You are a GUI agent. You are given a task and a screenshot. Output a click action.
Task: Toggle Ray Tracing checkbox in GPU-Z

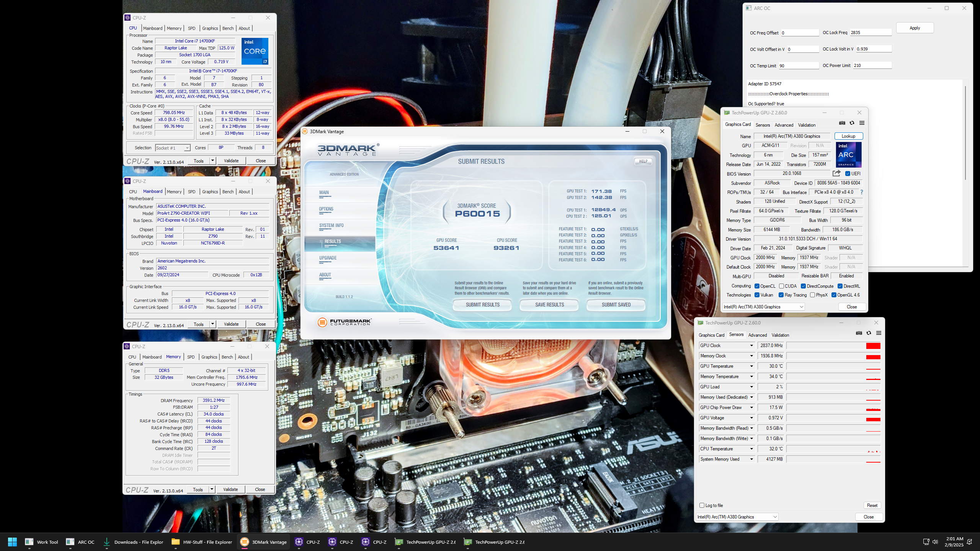tap(781, 295)
